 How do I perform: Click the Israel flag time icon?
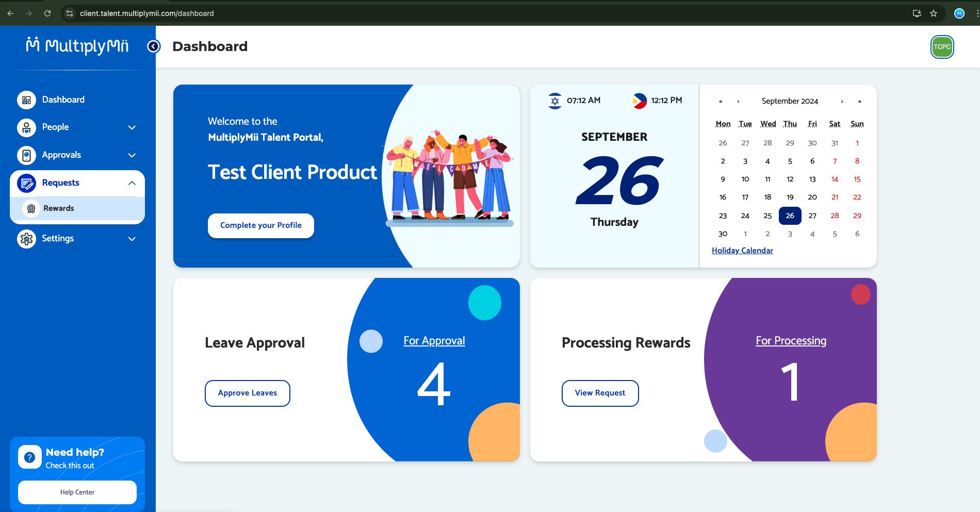coord(555,101)
